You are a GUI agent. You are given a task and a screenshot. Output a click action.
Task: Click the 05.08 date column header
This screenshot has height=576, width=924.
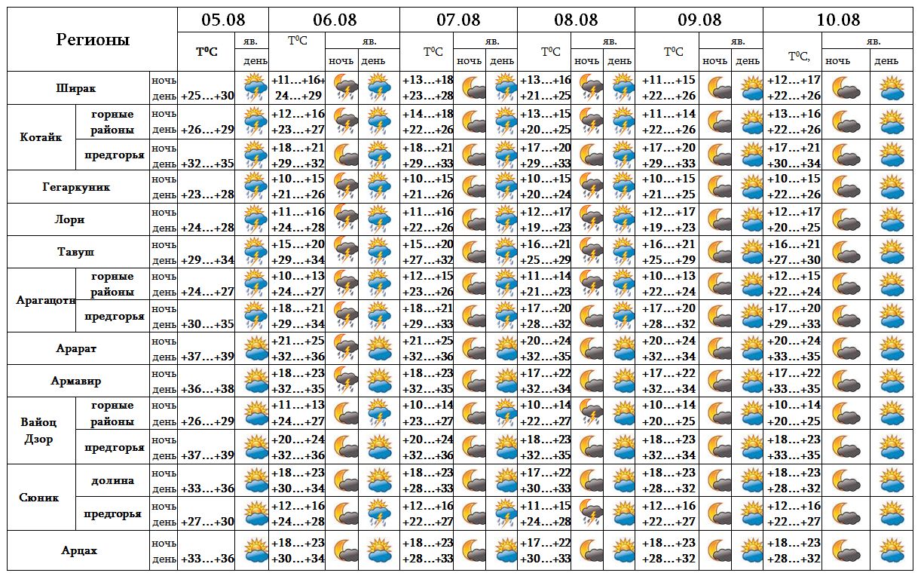click(x=223, y=20)
